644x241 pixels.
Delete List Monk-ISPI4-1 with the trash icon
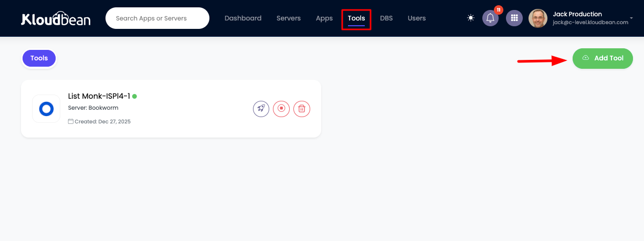[x=302, y=109]
